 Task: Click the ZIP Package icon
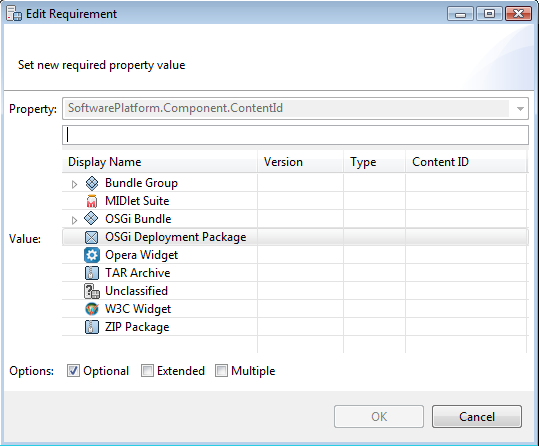(x=92, y=327)
